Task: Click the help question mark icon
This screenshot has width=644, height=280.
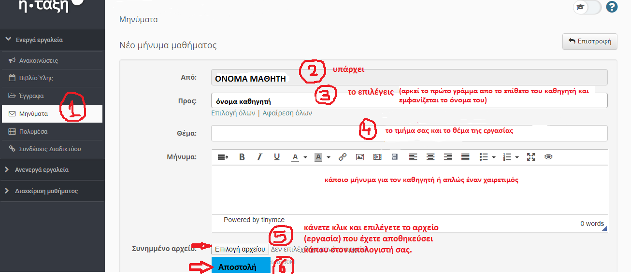Action: (x=612, y=7)
